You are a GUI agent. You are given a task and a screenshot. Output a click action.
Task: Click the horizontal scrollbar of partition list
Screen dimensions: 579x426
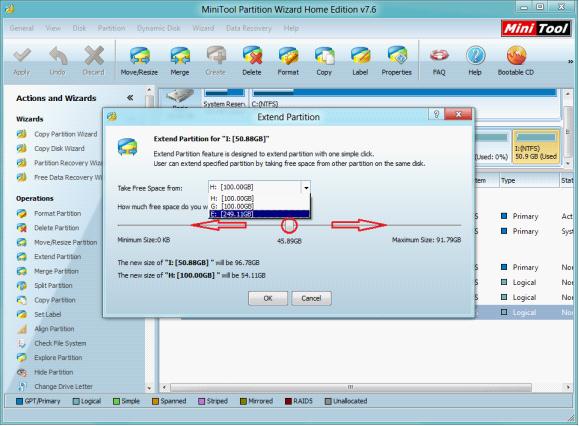point(350,387)
